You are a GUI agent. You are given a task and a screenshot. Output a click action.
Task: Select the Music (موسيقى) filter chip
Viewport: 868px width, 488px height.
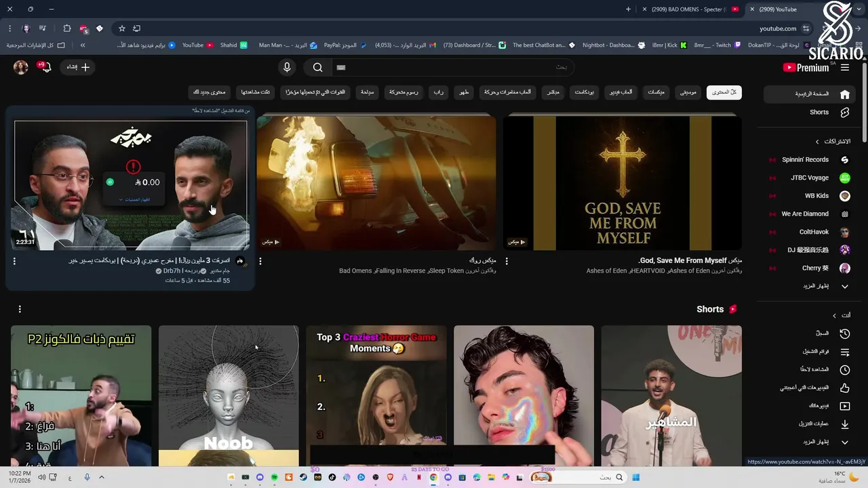point(688,92)
